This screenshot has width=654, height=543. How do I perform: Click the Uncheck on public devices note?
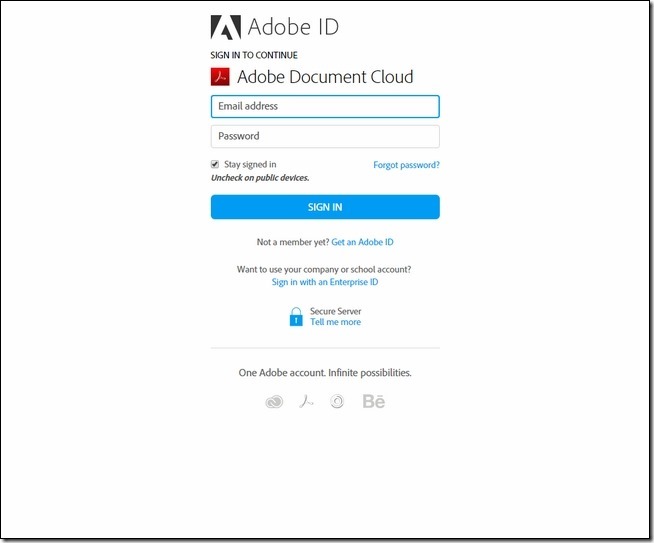click(x=260, y=178)
